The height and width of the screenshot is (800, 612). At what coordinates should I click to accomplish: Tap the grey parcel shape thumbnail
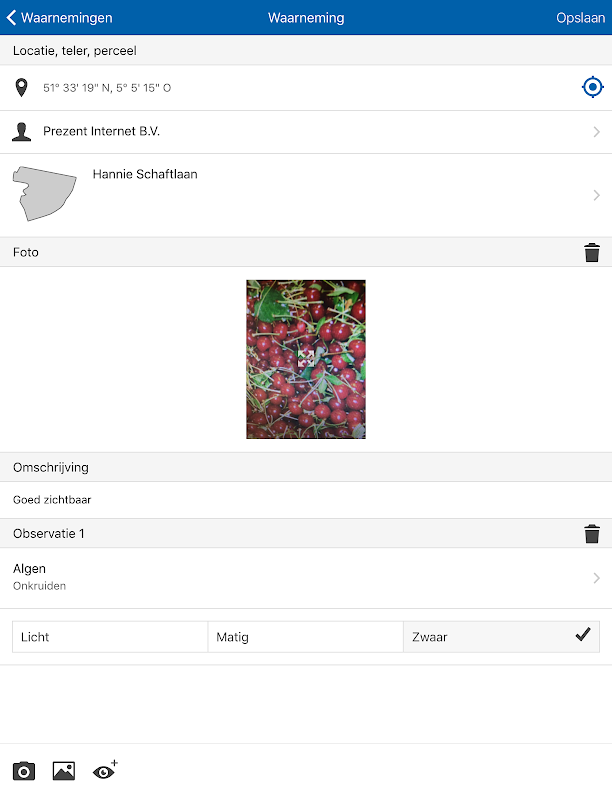pos(44,193)
